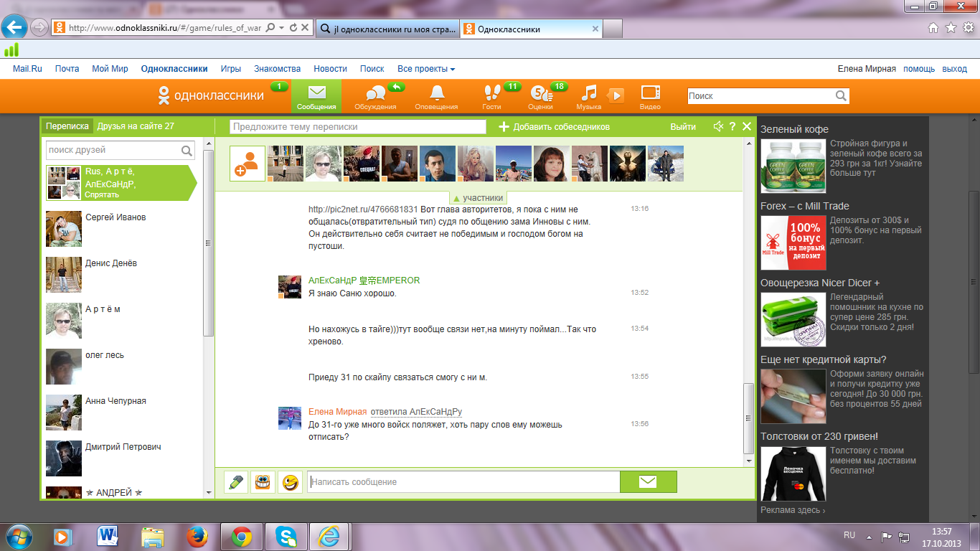
Task: Open Игры in Mail.Ru bar
Action: click(x=231, y=69)
